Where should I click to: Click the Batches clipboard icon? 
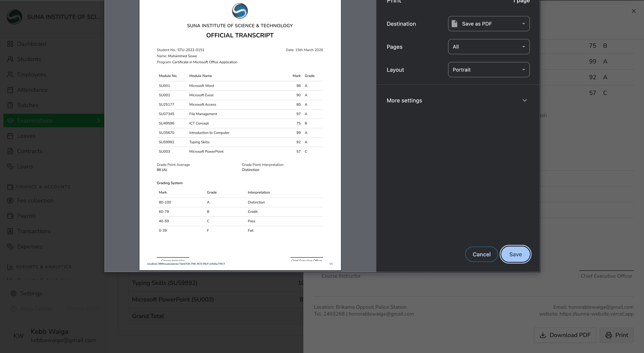tap(10, 105)
